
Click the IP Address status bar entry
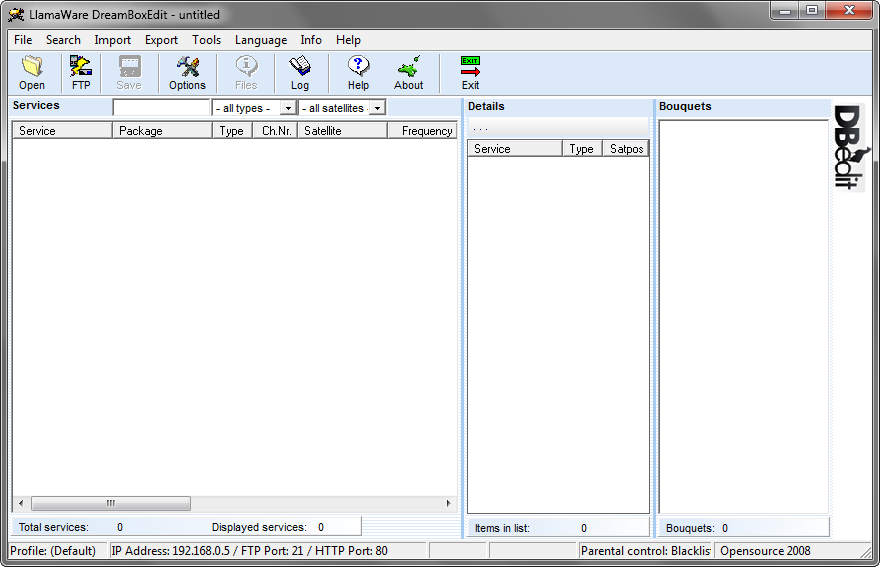click(x=249, y=551)
